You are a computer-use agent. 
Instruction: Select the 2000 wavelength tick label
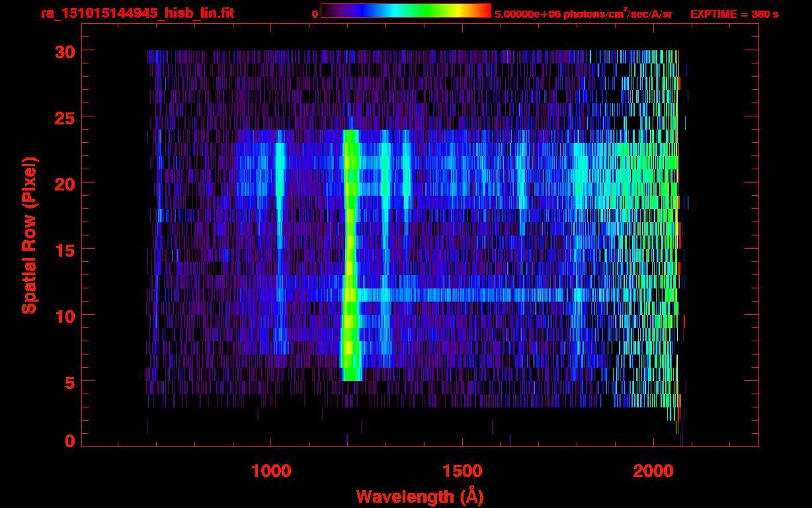tap(653, 471)
